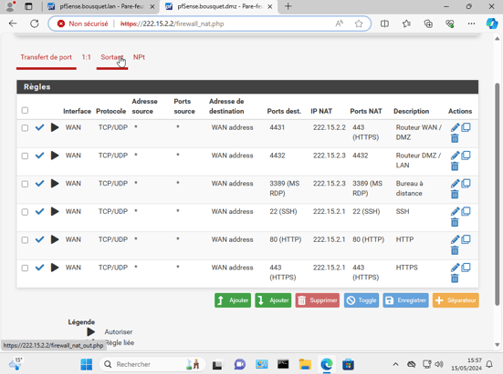The image size is (503, 374).
Task: Open File Explorer from the taskbar
Action: pos(305,364)
